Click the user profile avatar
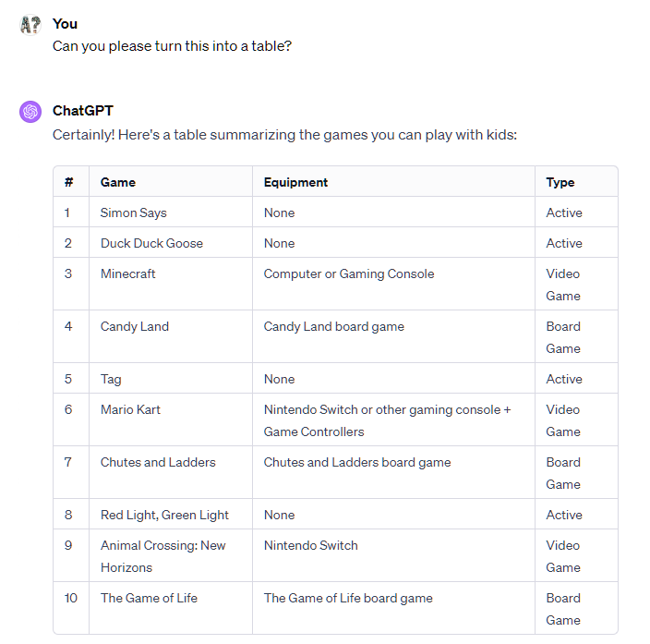This screenshot has width=650, height=644. [x=30, y=25]
